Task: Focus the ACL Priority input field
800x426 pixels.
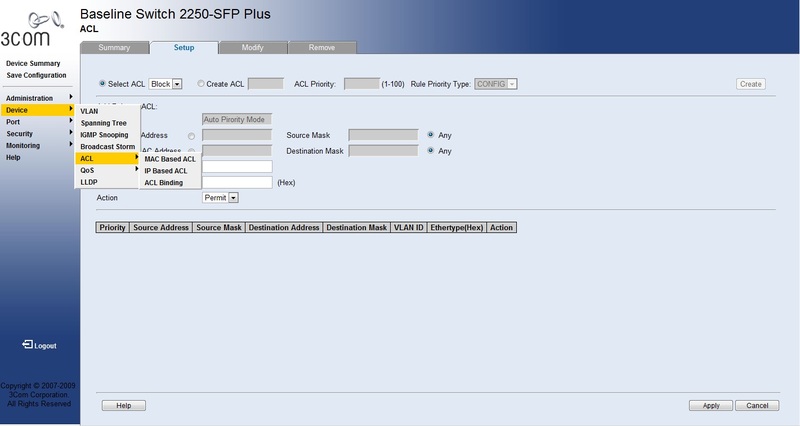Action: click(362, 84)
